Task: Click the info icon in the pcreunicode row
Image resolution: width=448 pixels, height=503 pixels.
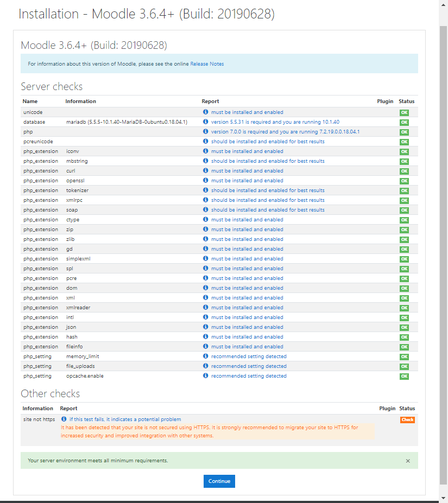Action: [x=205, y=141]
